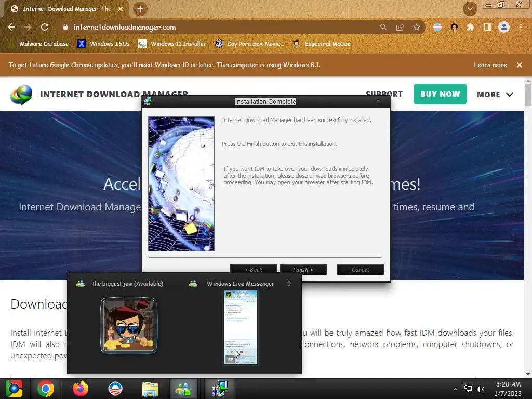Open Google Chrome from the taskbar
Viewport: 532px width, 399px height.
[46, 389]
